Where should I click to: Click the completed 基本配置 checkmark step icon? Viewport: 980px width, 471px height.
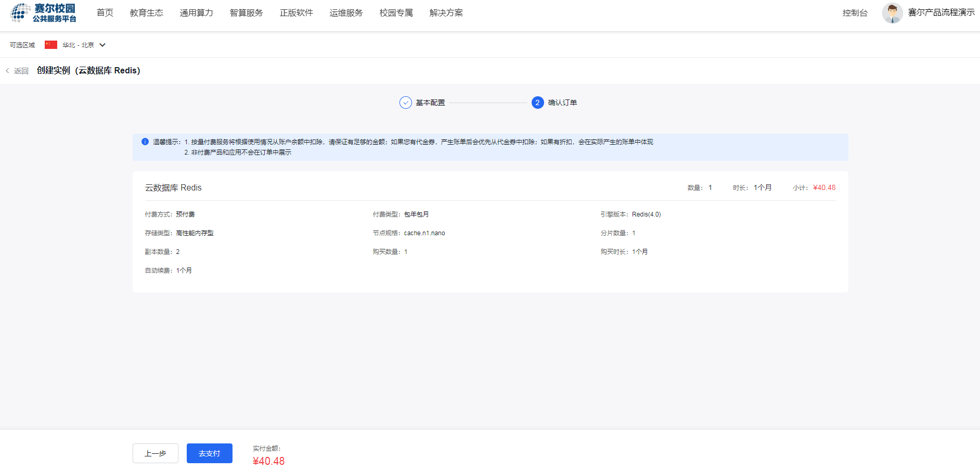point(405,103)
